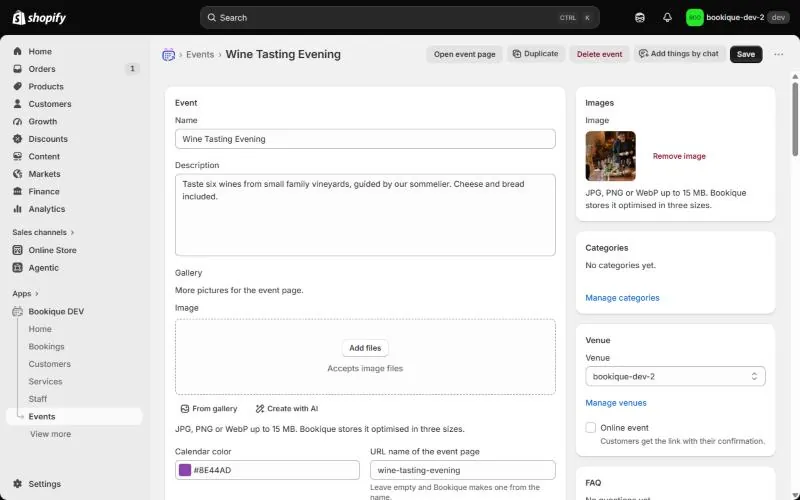Click the URL name input field
800x500 pixels.
(463, 470)
